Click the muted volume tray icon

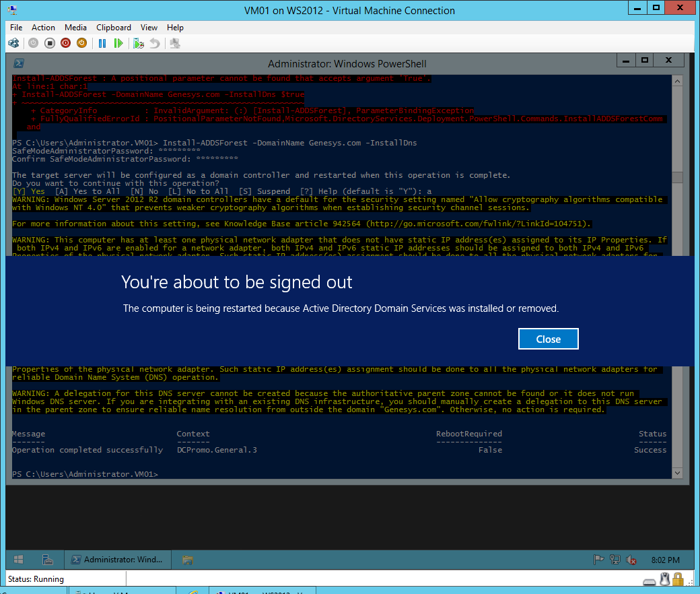(x=631, y=560)
